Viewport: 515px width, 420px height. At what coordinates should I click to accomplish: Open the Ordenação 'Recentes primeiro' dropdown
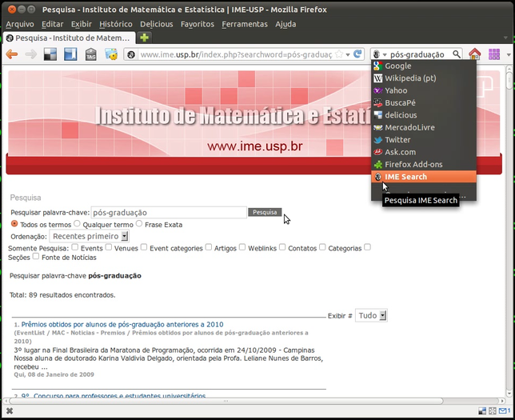point(89,236)
